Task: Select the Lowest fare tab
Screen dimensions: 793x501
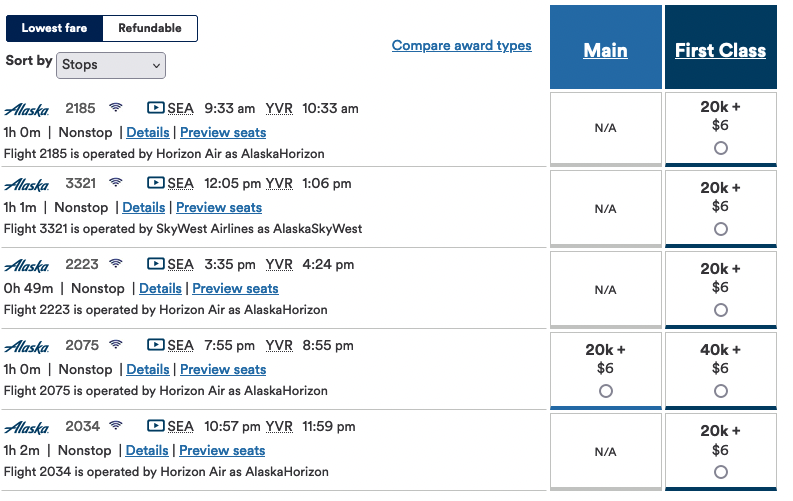Action: pyautogui.click(x=54, y=28)
